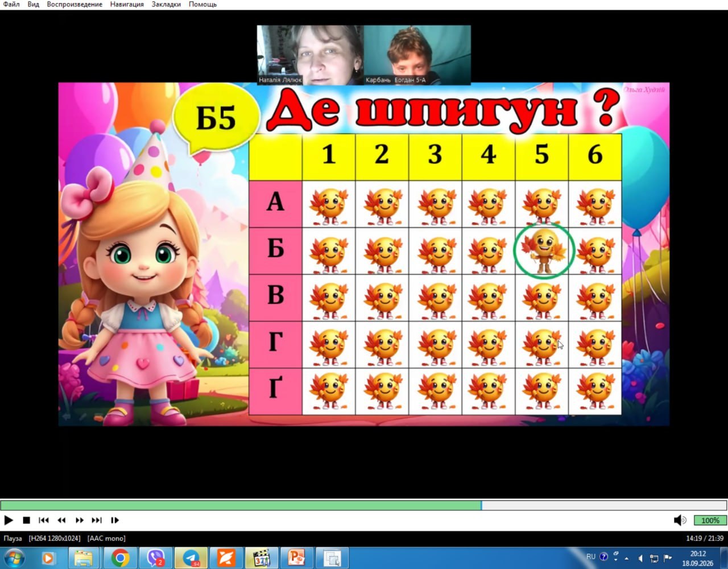
Task: Open the Навигация menu
Action: point(127,5)
